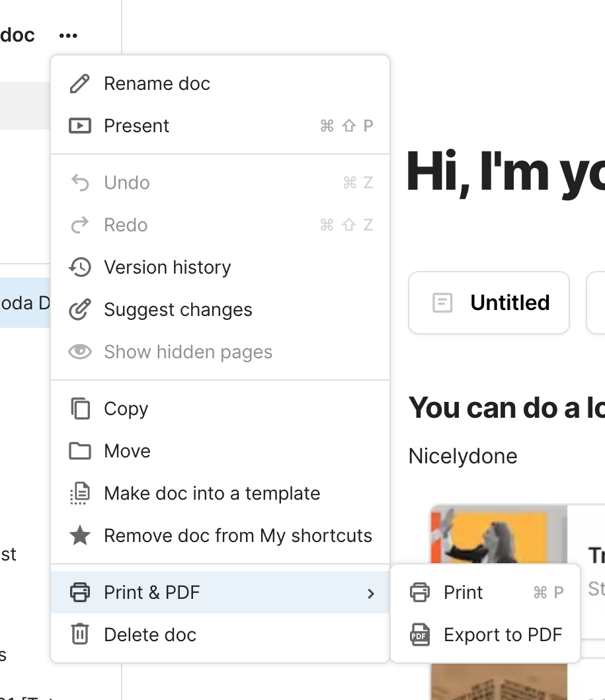Image resolution: width=605 pixels, height=700 pixels.
Task: Click the PDF icon beside Export to PDF
Action: point(420,635)
